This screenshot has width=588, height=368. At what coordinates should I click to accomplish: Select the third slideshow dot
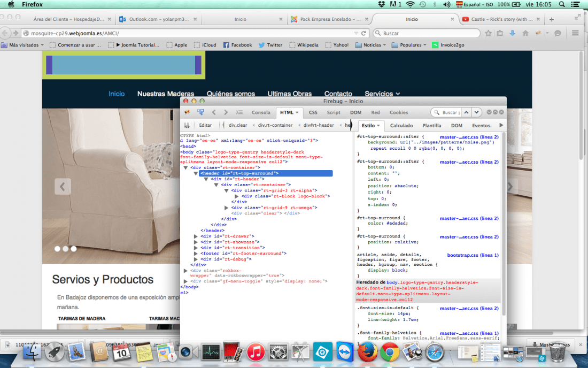click(x=74, y=249)
